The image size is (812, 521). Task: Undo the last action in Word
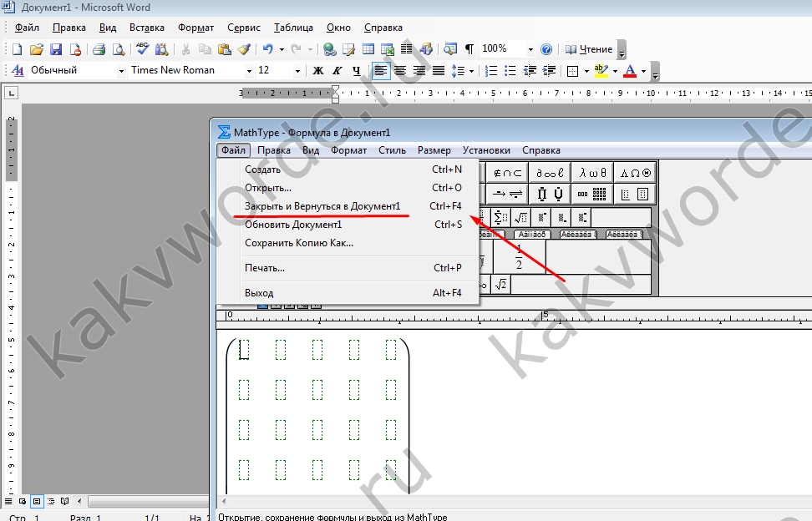(267, 49)
